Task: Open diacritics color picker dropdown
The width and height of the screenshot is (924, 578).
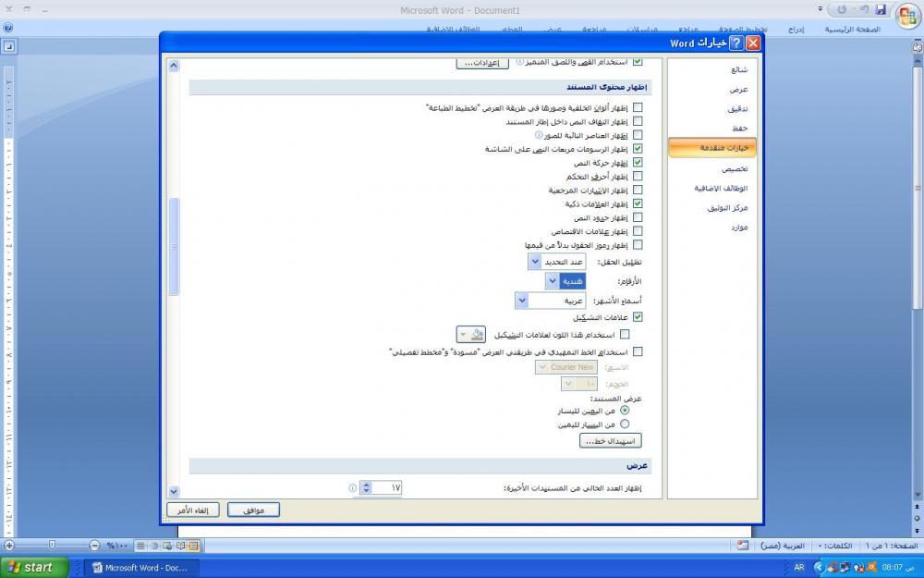Action: point(471,335)
